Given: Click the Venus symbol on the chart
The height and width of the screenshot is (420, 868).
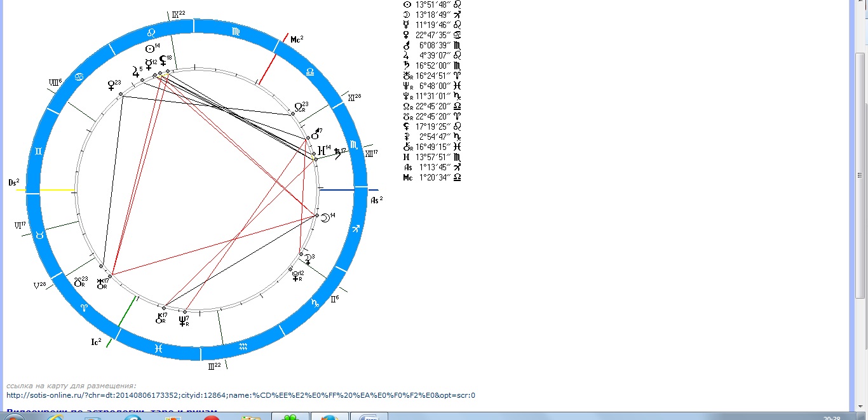Looking at the screenshot, I should click(112, 85).
